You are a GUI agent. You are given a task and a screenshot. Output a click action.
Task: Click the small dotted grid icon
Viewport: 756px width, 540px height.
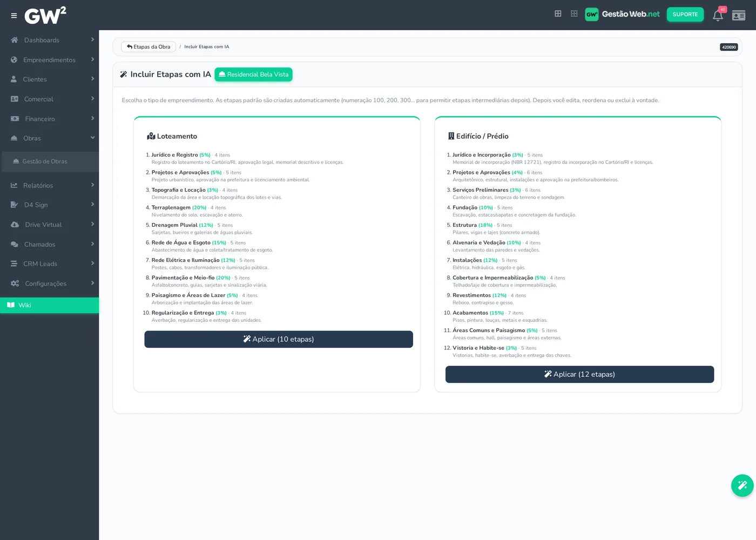574,13
